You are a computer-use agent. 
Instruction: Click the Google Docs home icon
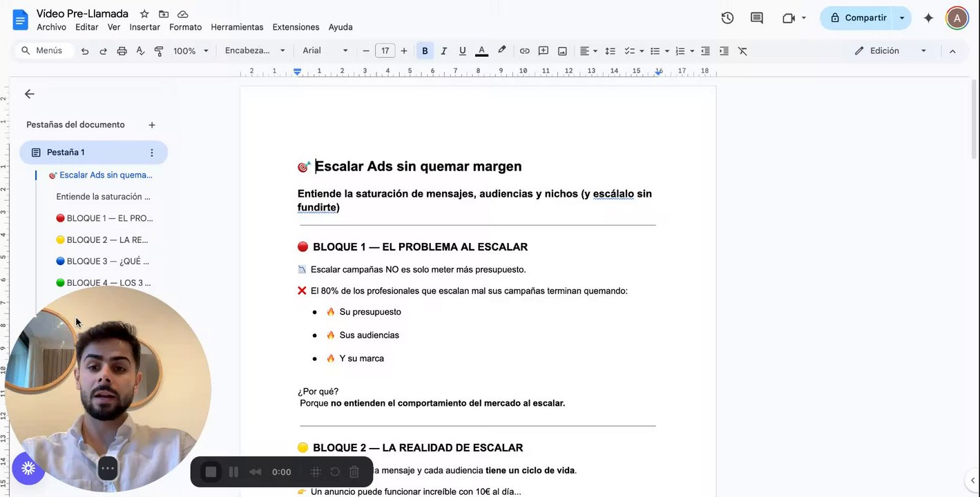click(20, 19)
